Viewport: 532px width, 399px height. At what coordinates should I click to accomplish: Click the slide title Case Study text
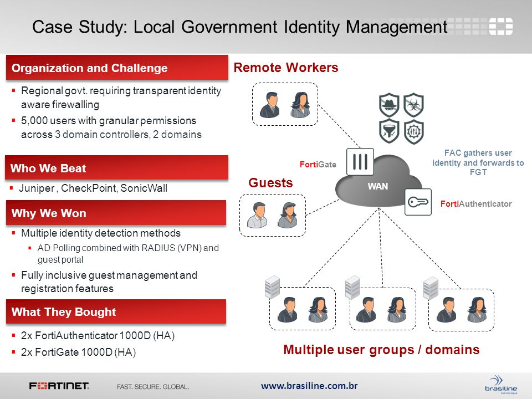(239, 27)
